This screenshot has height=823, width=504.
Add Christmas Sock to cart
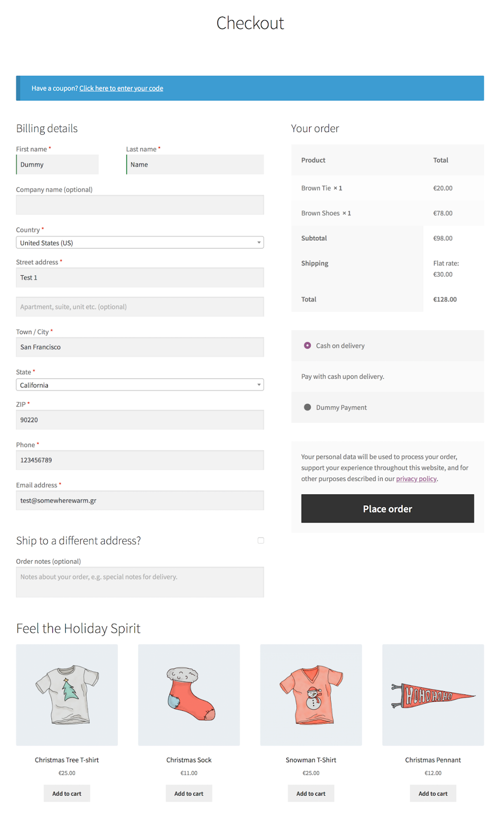189,794
